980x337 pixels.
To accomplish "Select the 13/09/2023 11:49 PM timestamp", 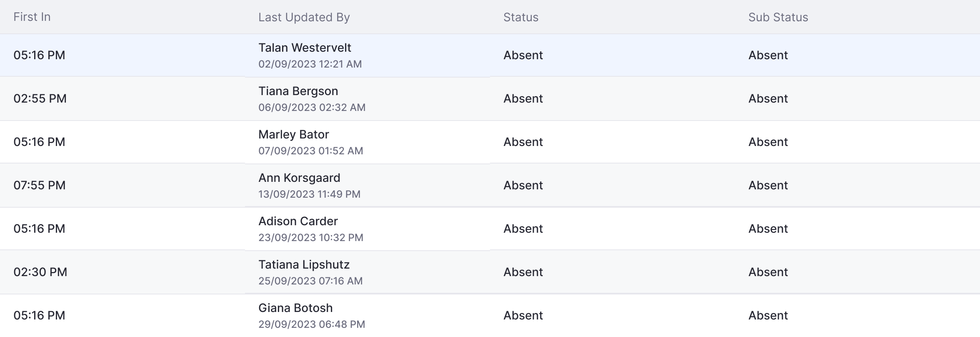I will 309,194.
